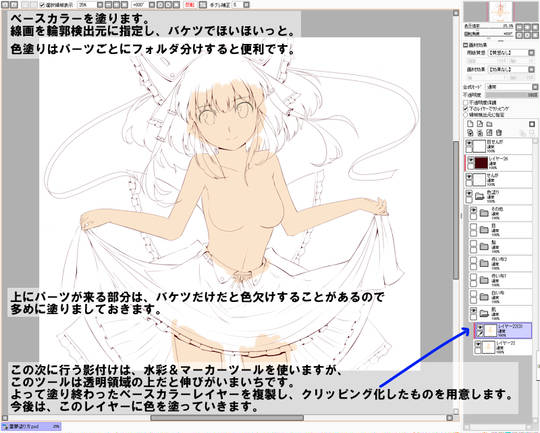This screenshot has width=540, height=433.
Task: Click the clear layer icon
Action: pyautogui.click(x=489, y=133)
